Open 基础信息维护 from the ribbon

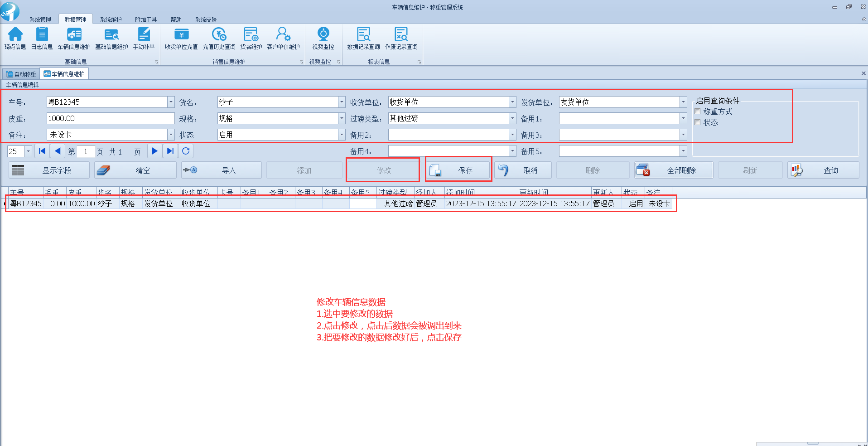coord(111,38)
